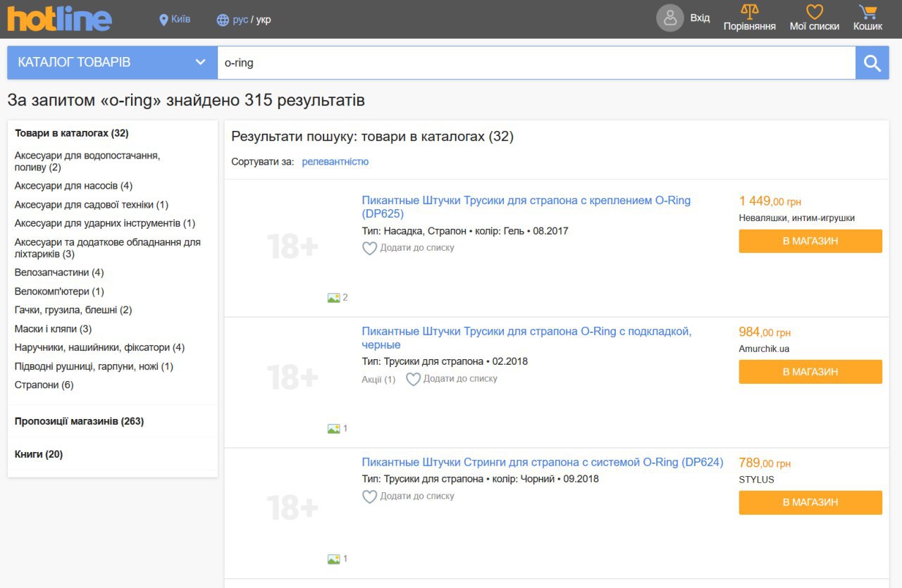The height and width of the screenshot is (588, 902).
Task: Filter by Аксесуари для водопостачання, поливу
Action: tap(87, 161)
